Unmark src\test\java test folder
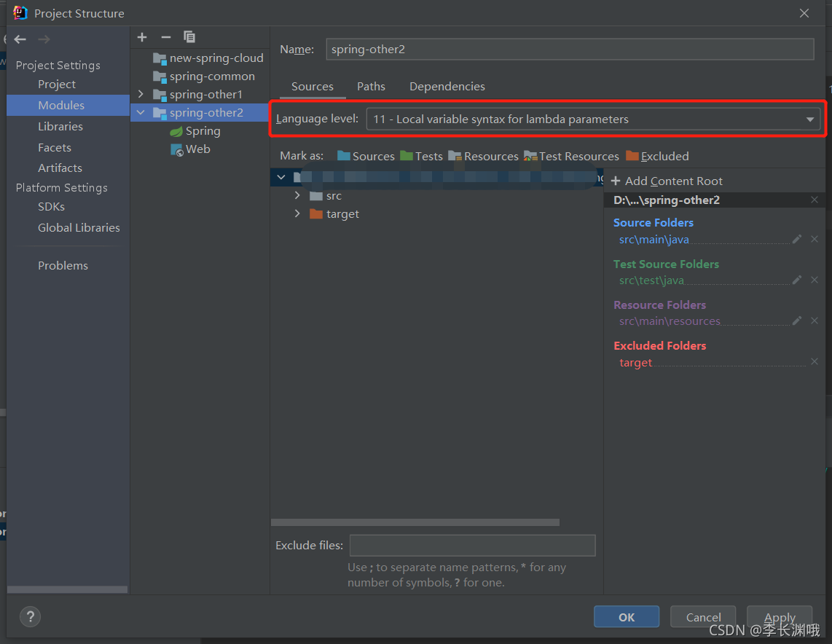Viewport: 832px width, 644px height. 815,280
